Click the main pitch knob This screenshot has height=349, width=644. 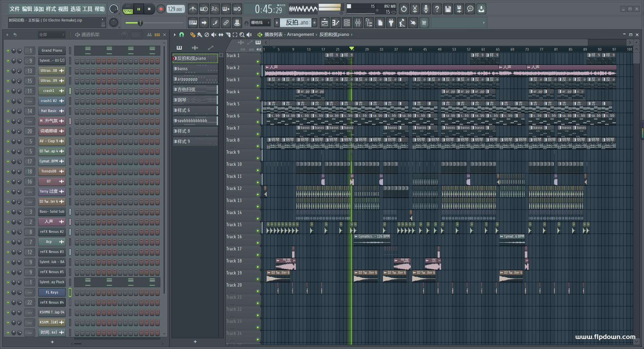(x=114, y=23)
